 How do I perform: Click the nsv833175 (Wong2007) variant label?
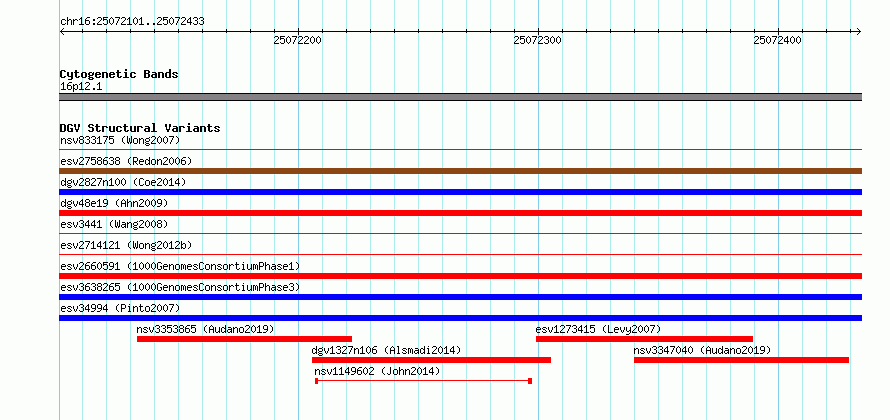click(x=120, y=140)
